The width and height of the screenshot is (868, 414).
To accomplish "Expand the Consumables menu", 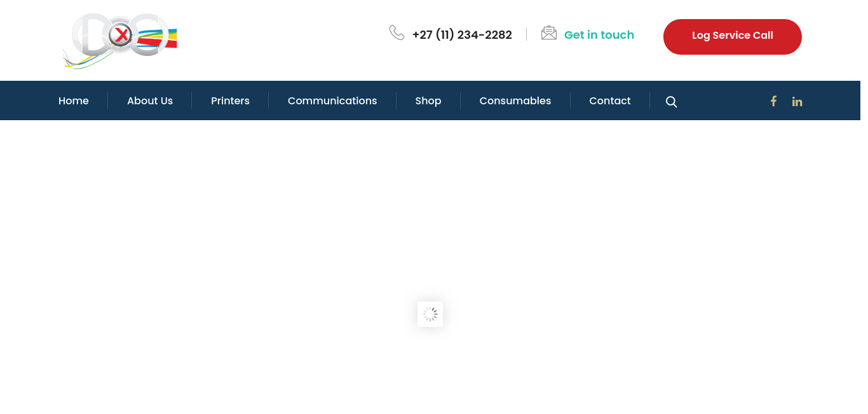I will [x=515, y=100].
